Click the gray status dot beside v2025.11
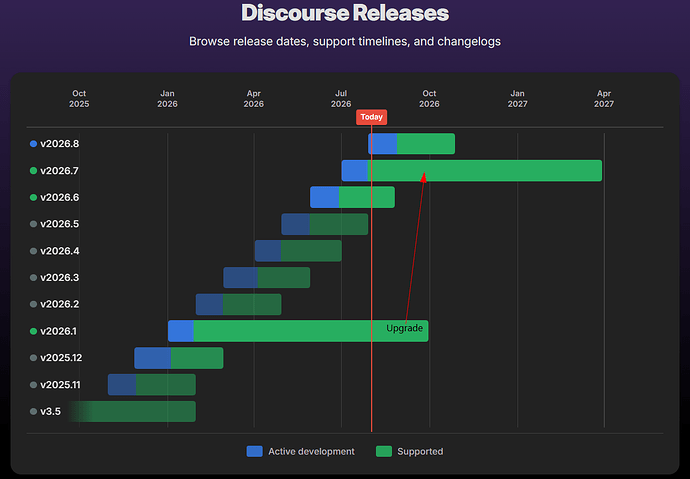 click(x=33, y=385)
